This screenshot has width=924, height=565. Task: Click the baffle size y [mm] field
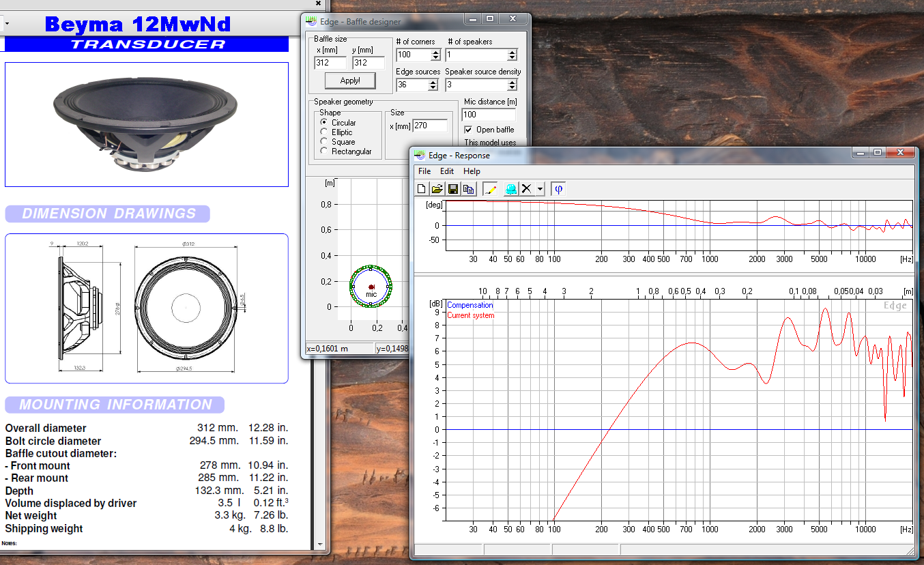(369, 63)
